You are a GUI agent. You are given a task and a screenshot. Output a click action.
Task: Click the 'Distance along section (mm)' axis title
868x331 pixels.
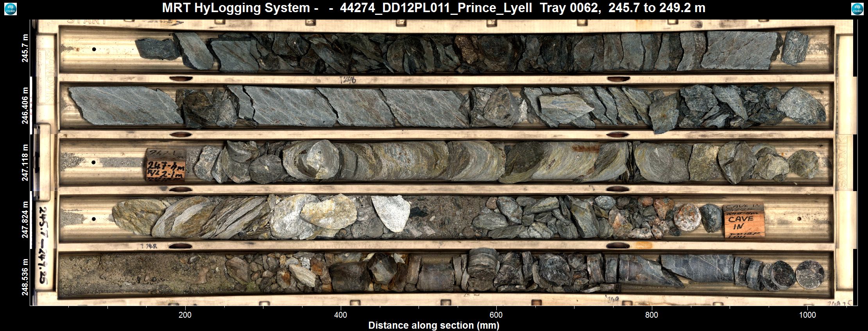(434, 325)
